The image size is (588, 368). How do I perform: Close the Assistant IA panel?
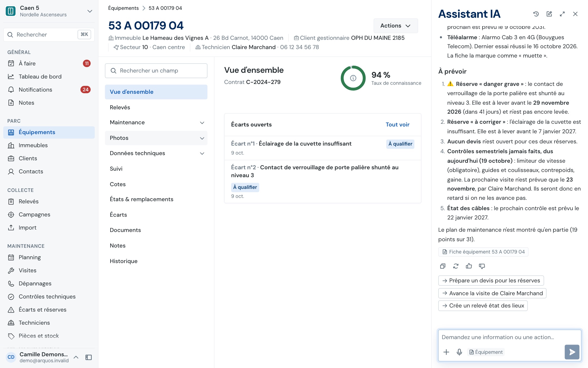coord(575,14)
